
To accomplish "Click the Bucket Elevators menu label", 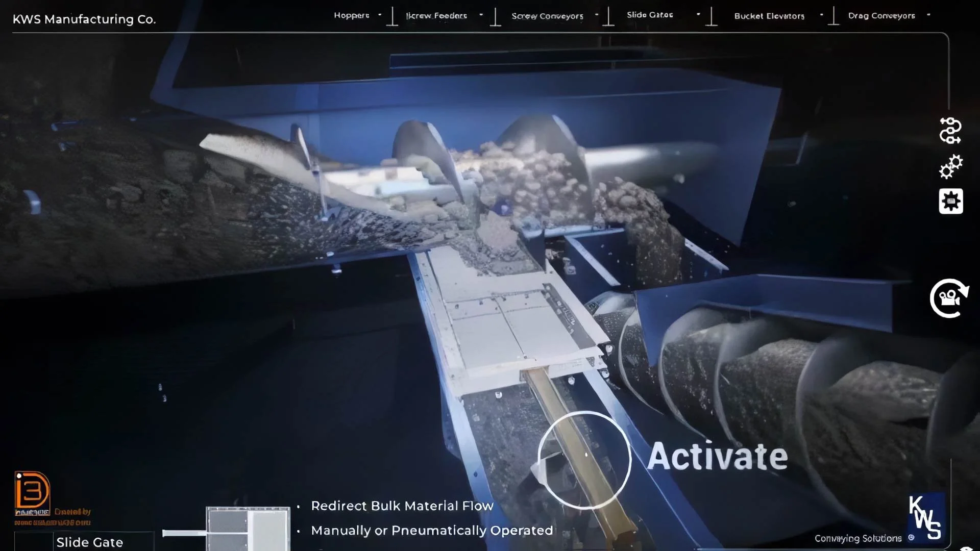I will click(769, 16).
